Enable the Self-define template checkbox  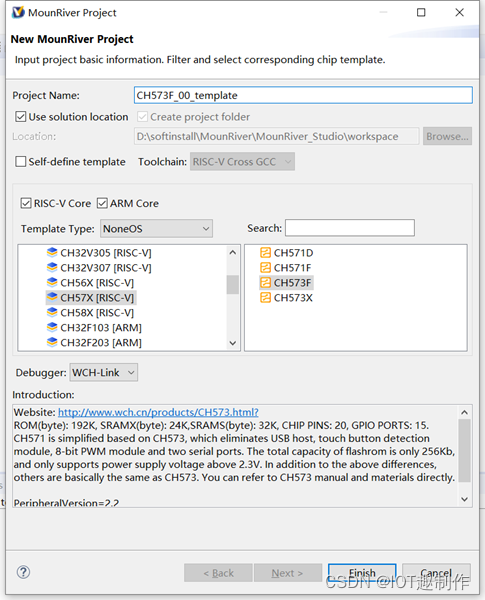tap(21, 161)
